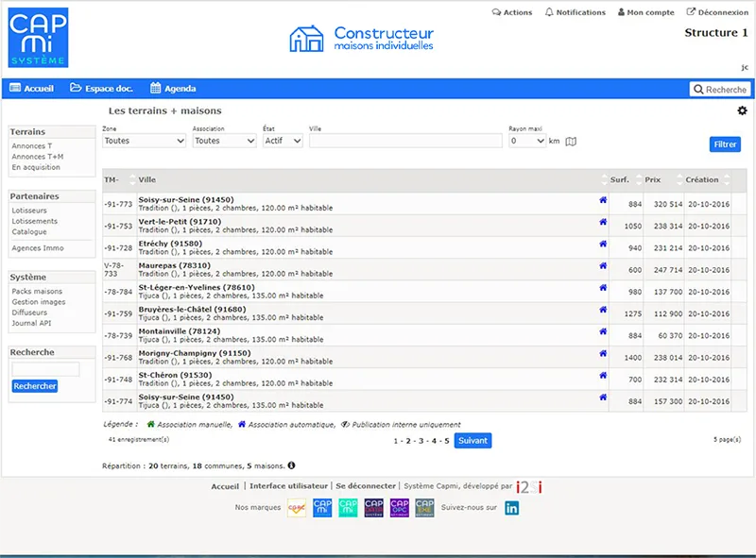
Task: Click the Rechercher button in sidebar
Action: pos(35,386)
